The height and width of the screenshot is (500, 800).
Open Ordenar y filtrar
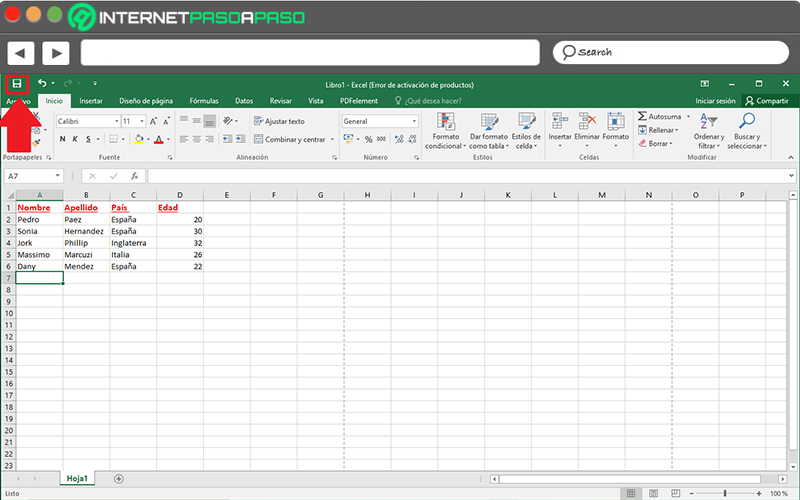[x=709, y=131]
